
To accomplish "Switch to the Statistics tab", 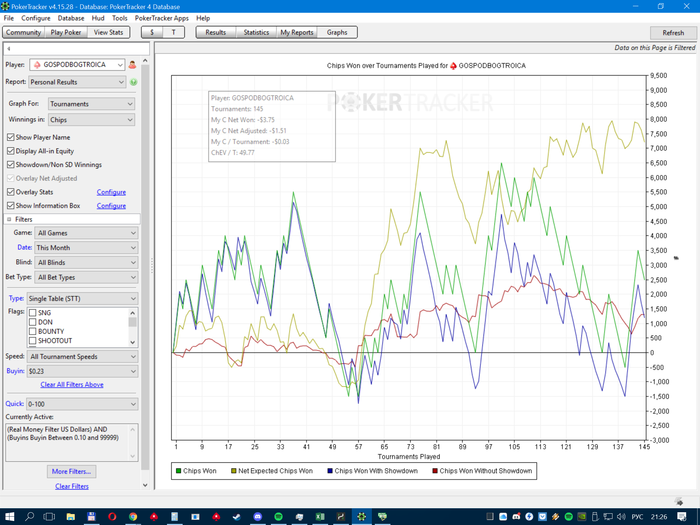I will click(256, 32).
